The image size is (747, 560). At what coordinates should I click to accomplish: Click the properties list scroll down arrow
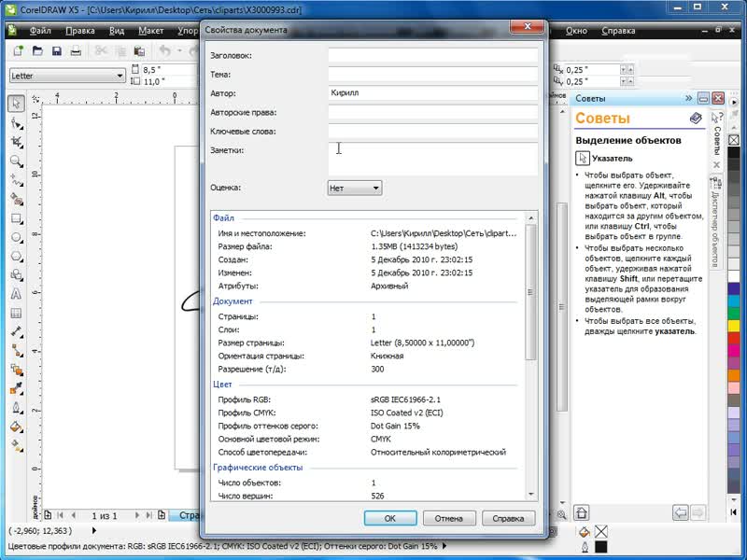click(531, 495)
